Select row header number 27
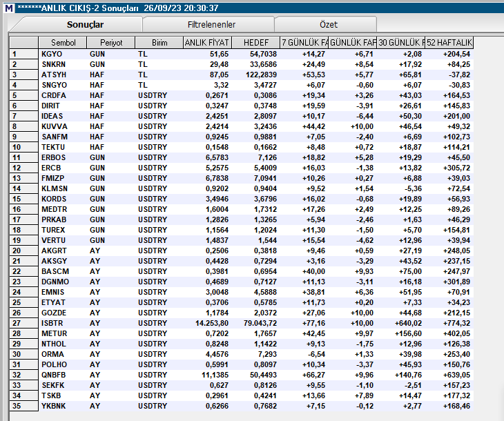The height and width of the screenshot is (421, 504). [x=23, y=323]
